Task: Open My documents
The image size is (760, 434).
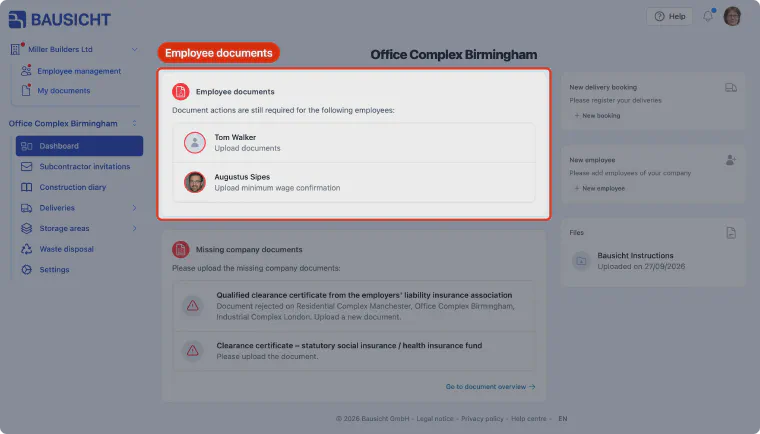Action: tap(63, 91)
